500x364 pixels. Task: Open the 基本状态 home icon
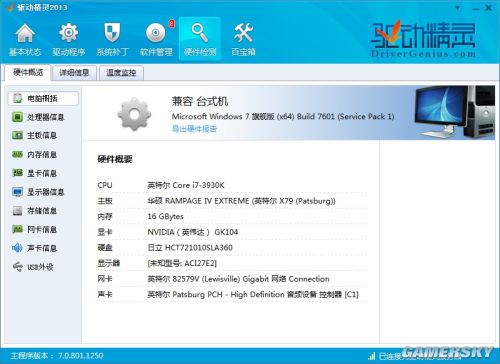click(x=25, y=40)
